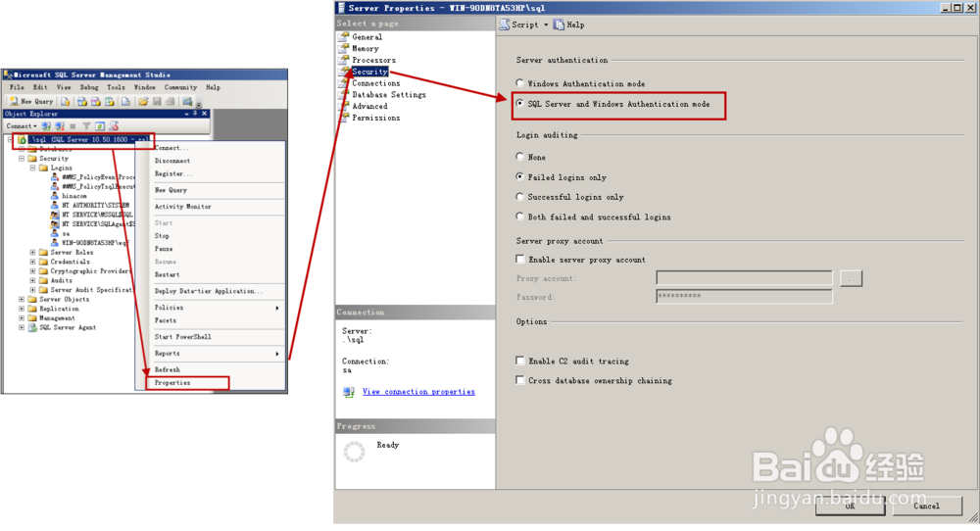The width and height of the screenshot is (980, 531).
Task: Click the server icon of .\sql node
Action: [23, 140]
